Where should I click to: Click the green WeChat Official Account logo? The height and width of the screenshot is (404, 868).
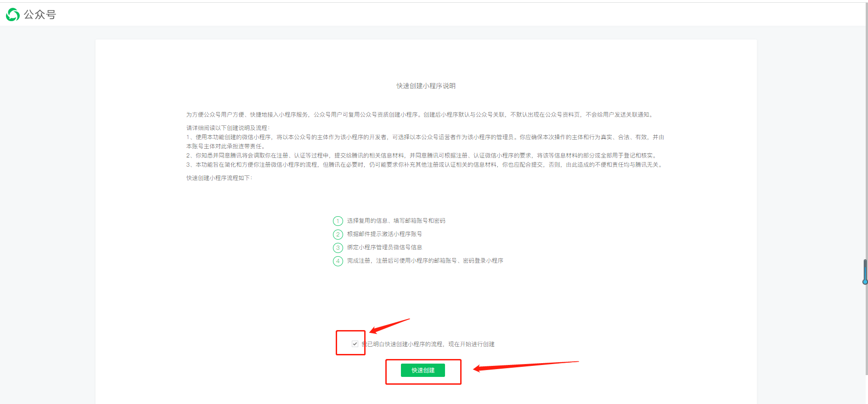[x=12, y=15]
